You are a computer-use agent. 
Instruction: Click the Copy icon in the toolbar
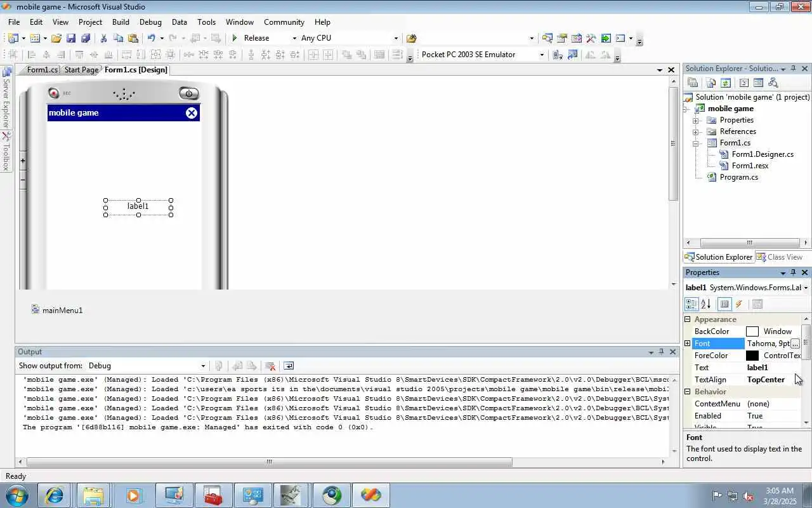pyautogui.click(x=118, y=38)
